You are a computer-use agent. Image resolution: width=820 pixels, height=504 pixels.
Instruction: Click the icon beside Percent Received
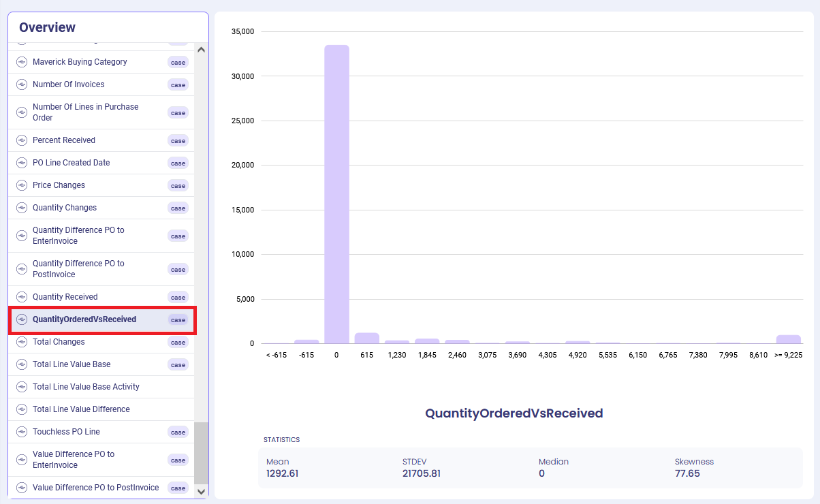[22, 140]
